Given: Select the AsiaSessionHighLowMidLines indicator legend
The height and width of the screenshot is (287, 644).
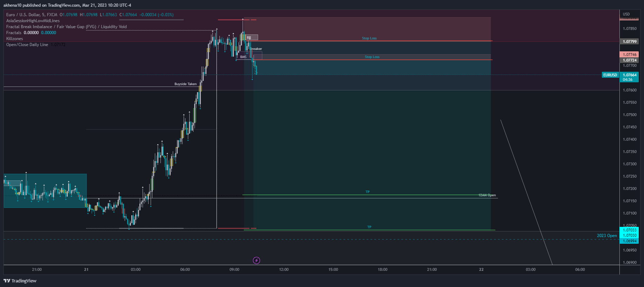Looking at the screenshot, I should pyautogui.click(x=33, y=21).
